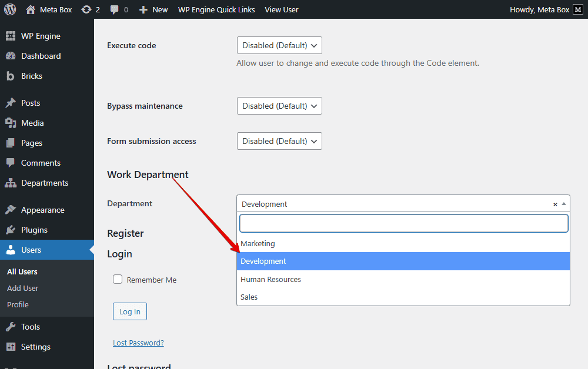Open WP Engine Quick Links menu
Screen dimensions: 588x369
pos(216,9)
